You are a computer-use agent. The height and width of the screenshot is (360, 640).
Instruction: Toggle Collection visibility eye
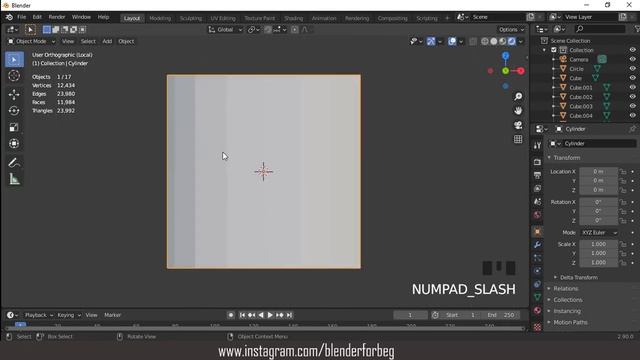632,50
